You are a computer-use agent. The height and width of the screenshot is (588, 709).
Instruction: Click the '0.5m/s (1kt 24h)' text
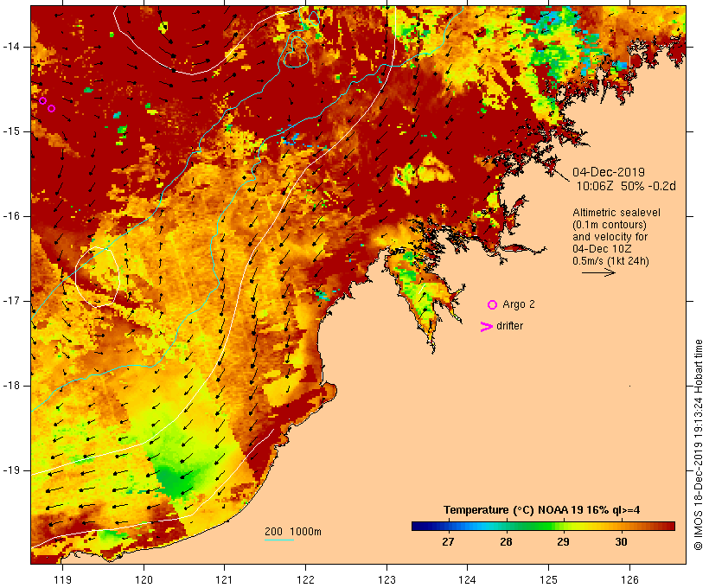610,261
